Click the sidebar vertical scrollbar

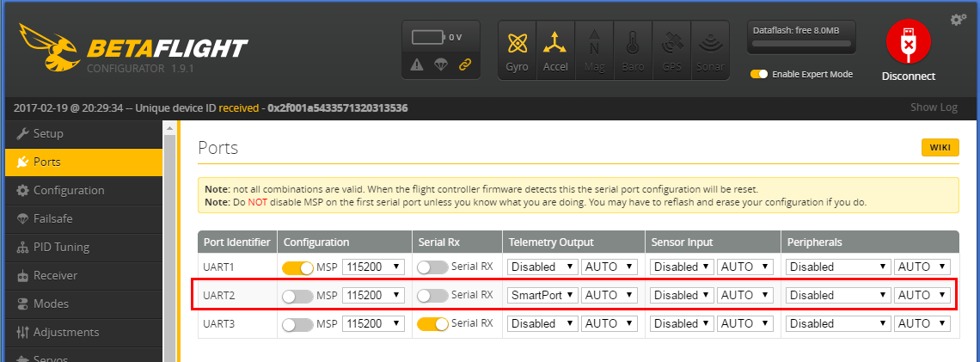[169, 241]
